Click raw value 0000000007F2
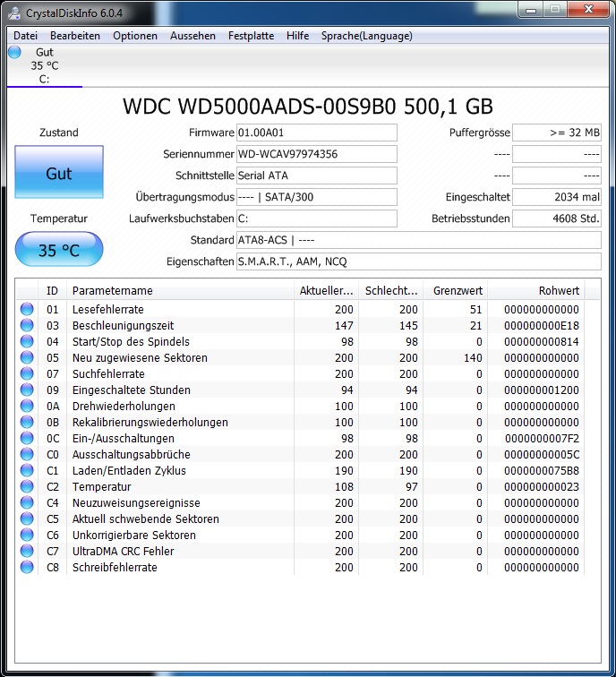The width and height of the screenshot is (616, 677). [542, 438]
